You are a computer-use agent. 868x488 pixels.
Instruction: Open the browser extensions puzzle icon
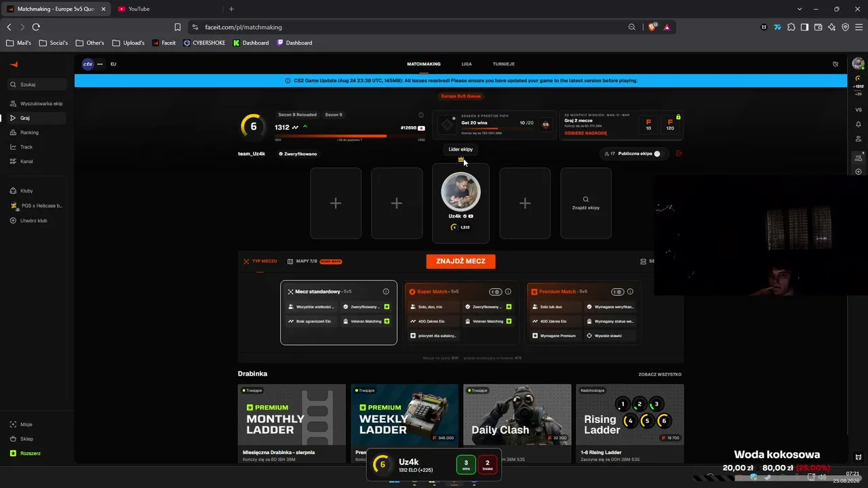coord(791,27)
